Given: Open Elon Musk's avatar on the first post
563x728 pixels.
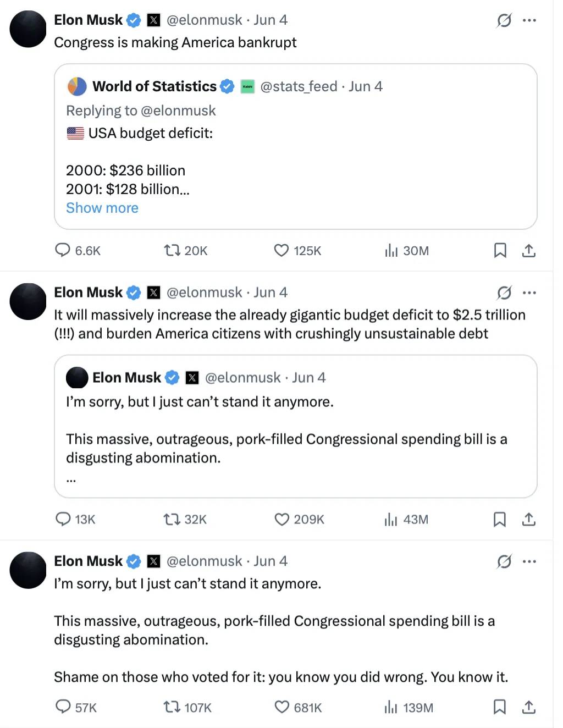Looking at the screenshot, I should 28,29.
